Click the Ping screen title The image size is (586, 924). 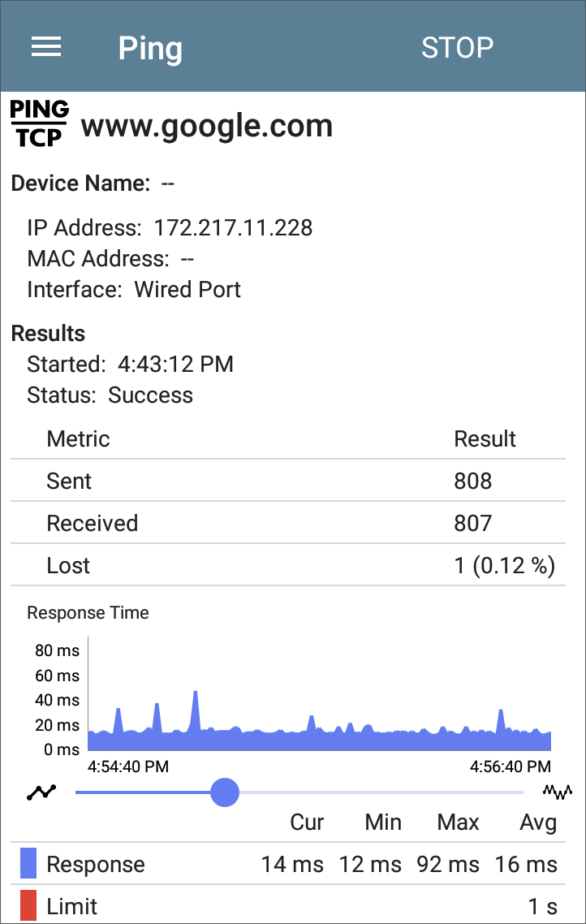tap(150, 49)
